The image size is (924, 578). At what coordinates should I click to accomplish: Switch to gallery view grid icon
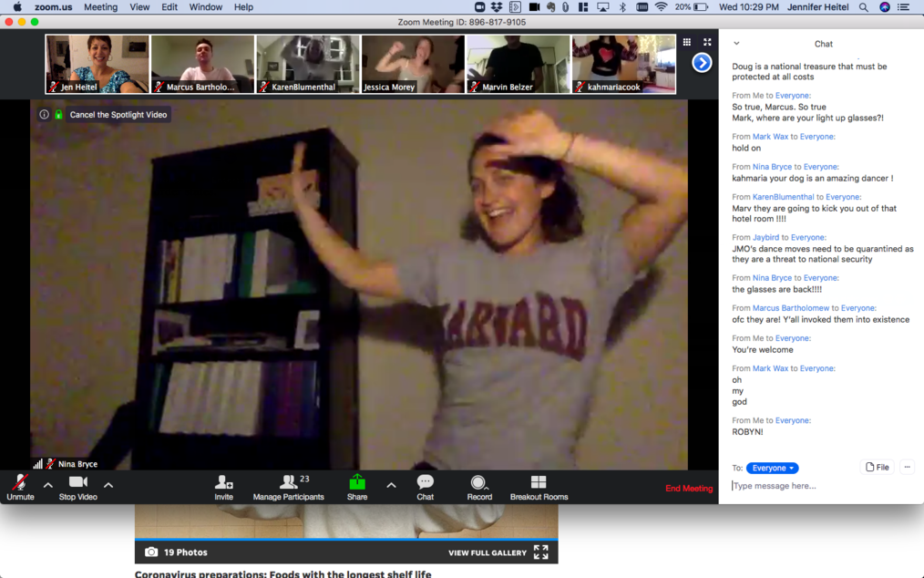(686, 42)
